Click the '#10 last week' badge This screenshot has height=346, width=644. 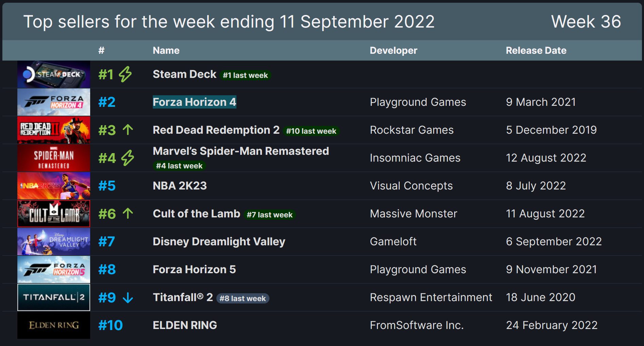pyautogui.click(x=310, y=131)
